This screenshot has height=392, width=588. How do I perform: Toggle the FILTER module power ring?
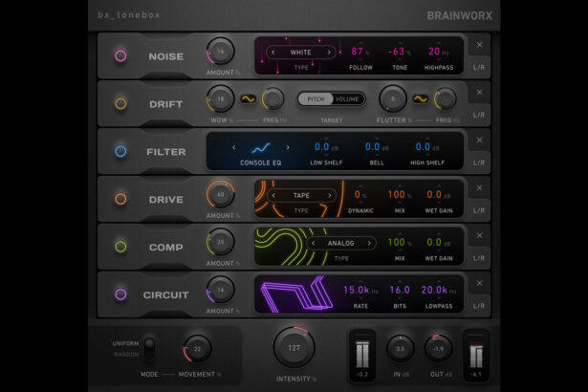pyautogui.click(x=120, y=152)
